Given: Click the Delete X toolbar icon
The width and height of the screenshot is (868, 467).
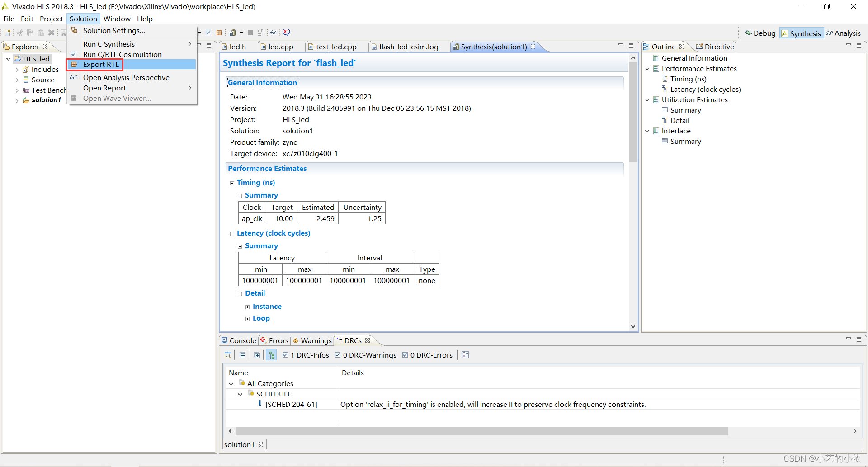Looking at the screenshot, I should point(51,33).
